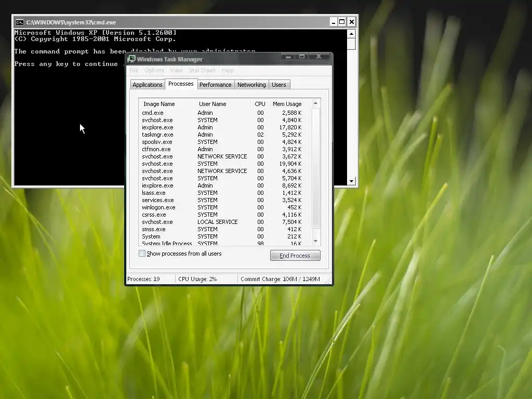Viewport: 532px width, 399px height.
Task: Select the System Idle Process row
Action: pos(224,243)
